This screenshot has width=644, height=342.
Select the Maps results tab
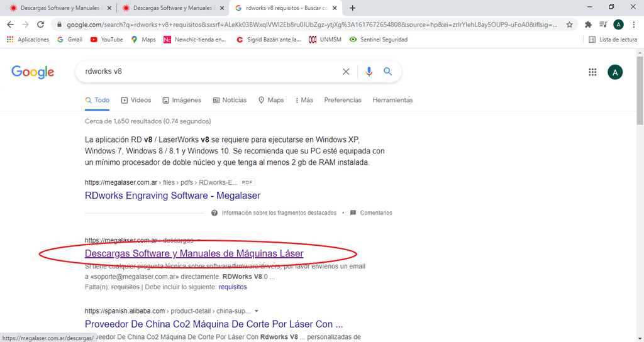pos(271,100)
